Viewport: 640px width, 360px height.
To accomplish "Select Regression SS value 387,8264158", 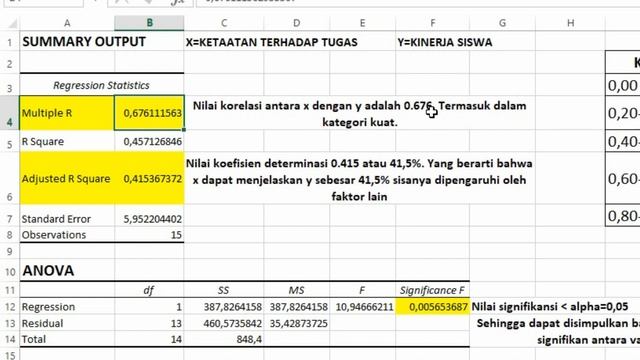I will click(x=224, y=307).
